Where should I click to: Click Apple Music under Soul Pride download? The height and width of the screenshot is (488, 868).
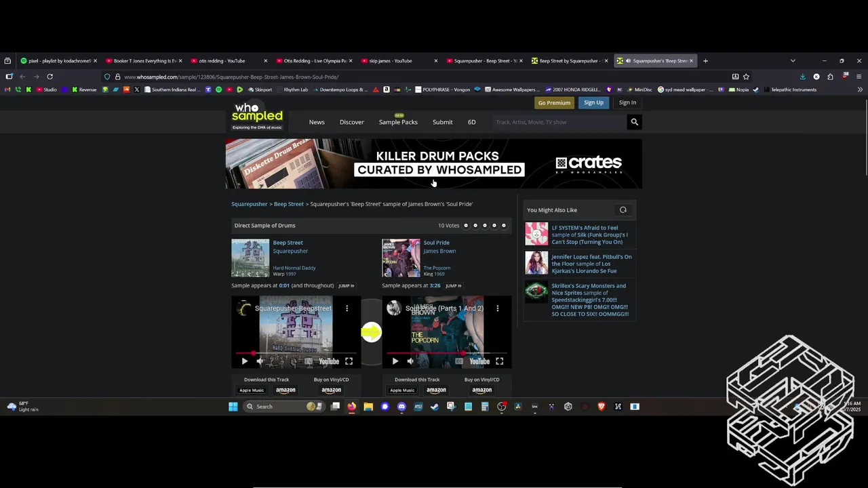402,390
